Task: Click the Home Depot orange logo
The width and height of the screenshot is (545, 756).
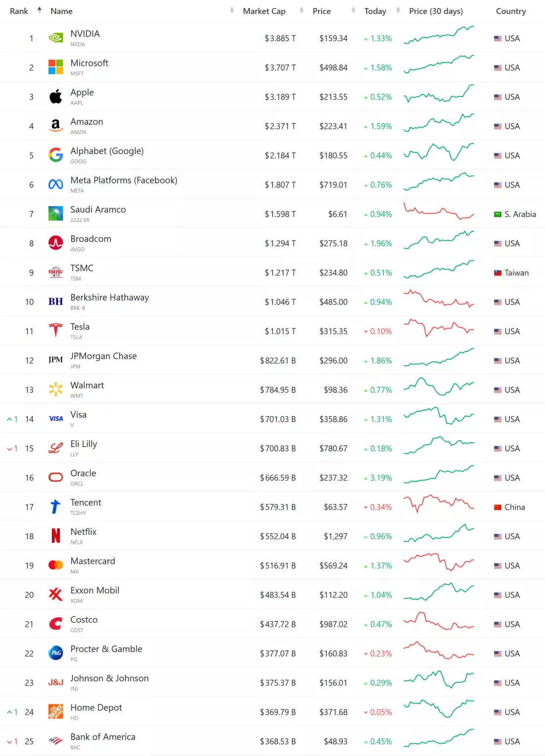Action: [x=55, y=711]
